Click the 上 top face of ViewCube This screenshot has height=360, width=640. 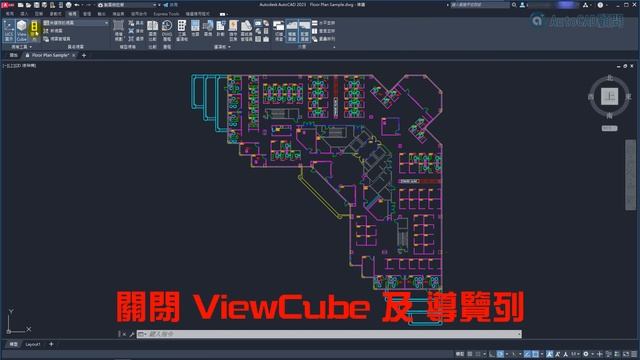(609, 96)
